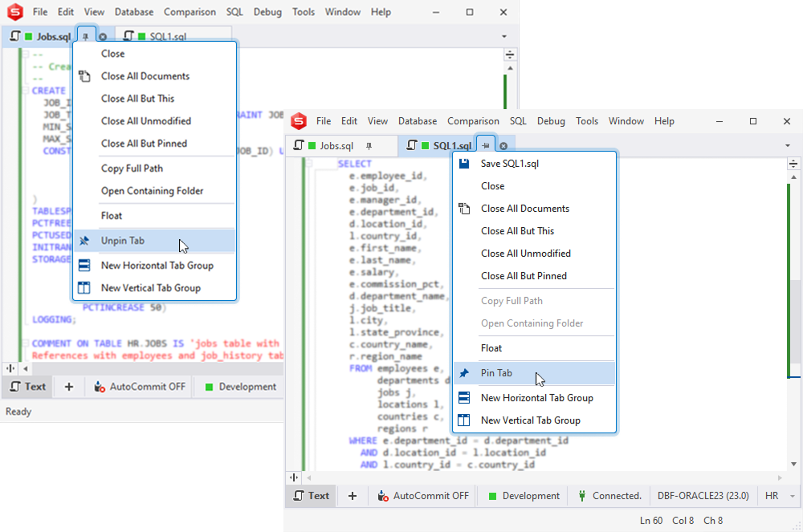The image size is (803, 532).
Task: Open the tab list dropdown arrow in the right window
Action: tap(788, 146)
